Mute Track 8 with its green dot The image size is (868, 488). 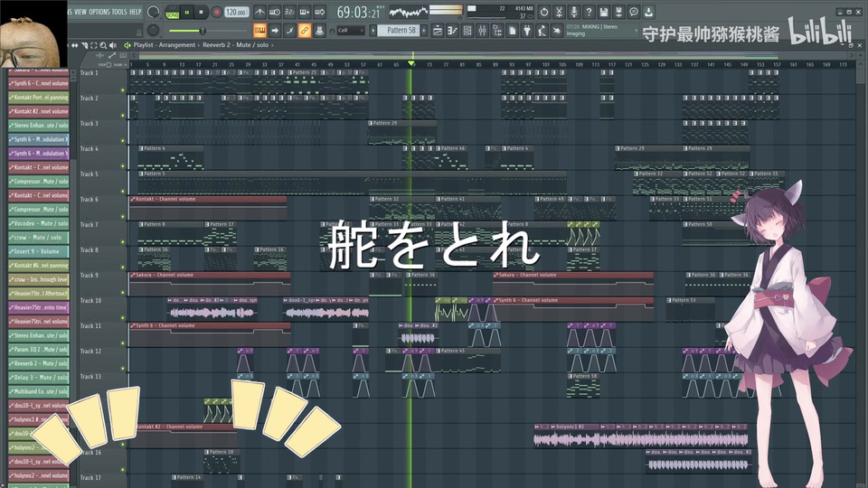tap(123, 267)
